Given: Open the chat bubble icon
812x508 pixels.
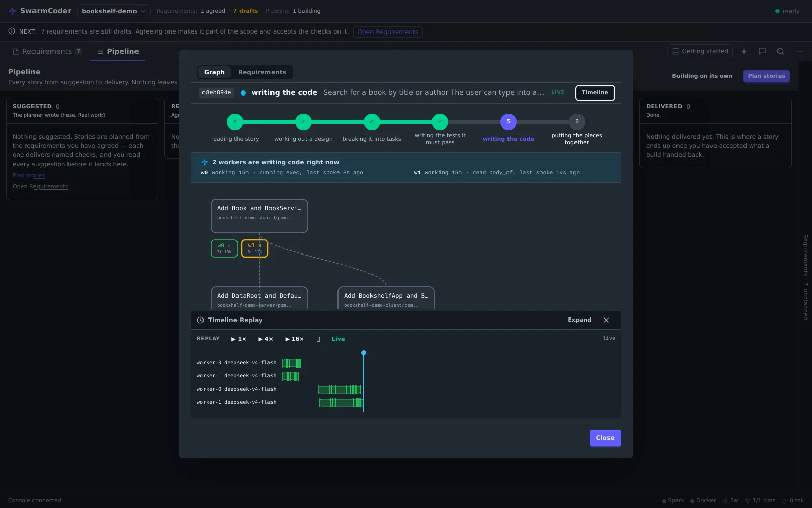Looking at the screenshot, I should pos(762,51).
